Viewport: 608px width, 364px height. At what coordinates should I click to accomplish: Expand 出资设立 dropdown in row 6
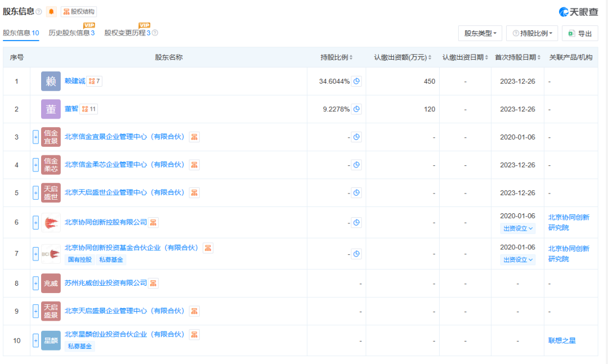coord(518,228)
